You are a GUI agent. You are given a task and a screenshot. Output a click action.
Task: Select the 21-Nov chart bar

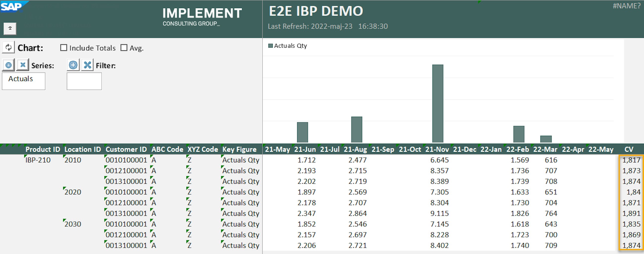(437, 103)
